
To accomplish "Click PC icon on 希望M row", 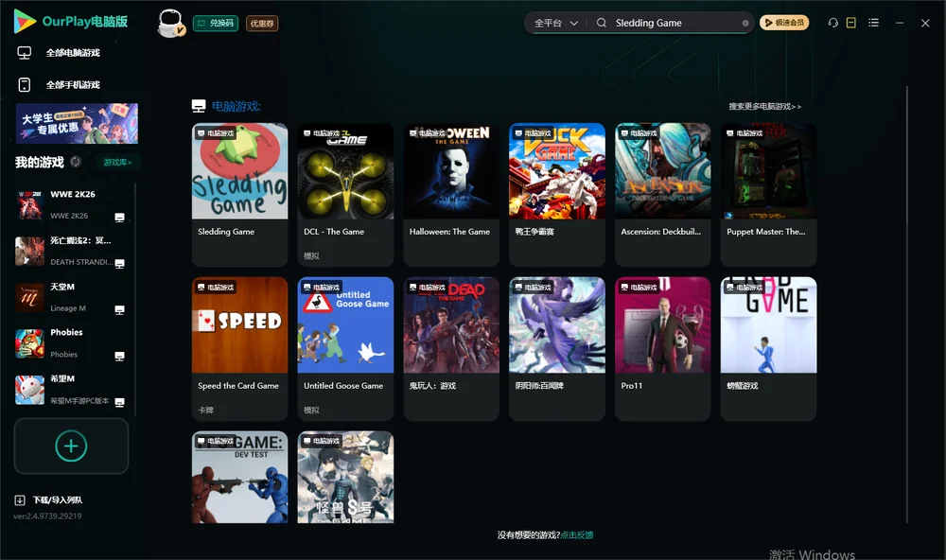I will (119, 403).
